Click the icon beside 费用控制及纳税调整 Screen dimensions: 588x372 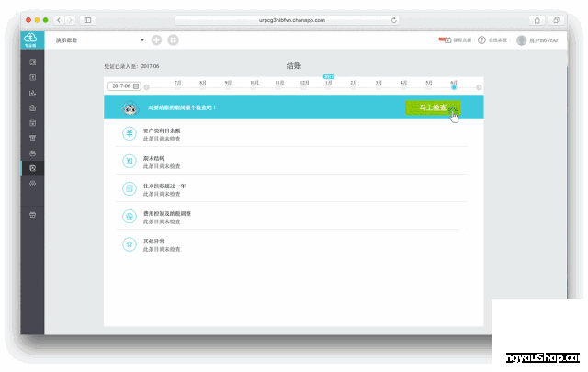point(130,217)
